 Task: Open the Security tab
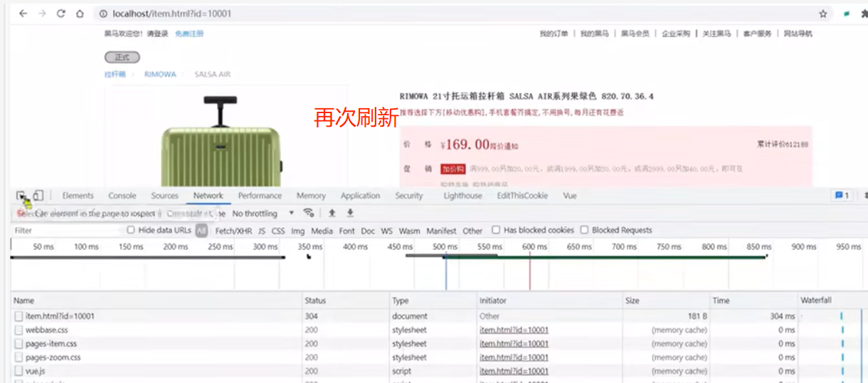[409, 196]
